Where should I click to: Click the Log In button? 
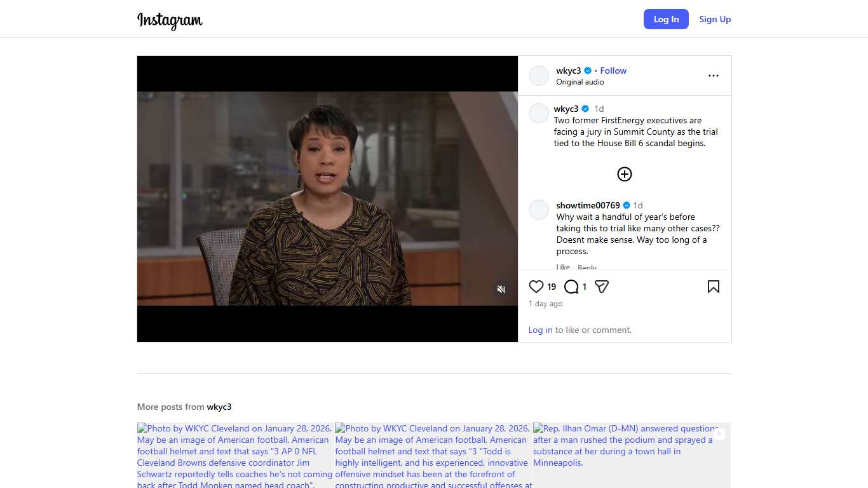666,19
